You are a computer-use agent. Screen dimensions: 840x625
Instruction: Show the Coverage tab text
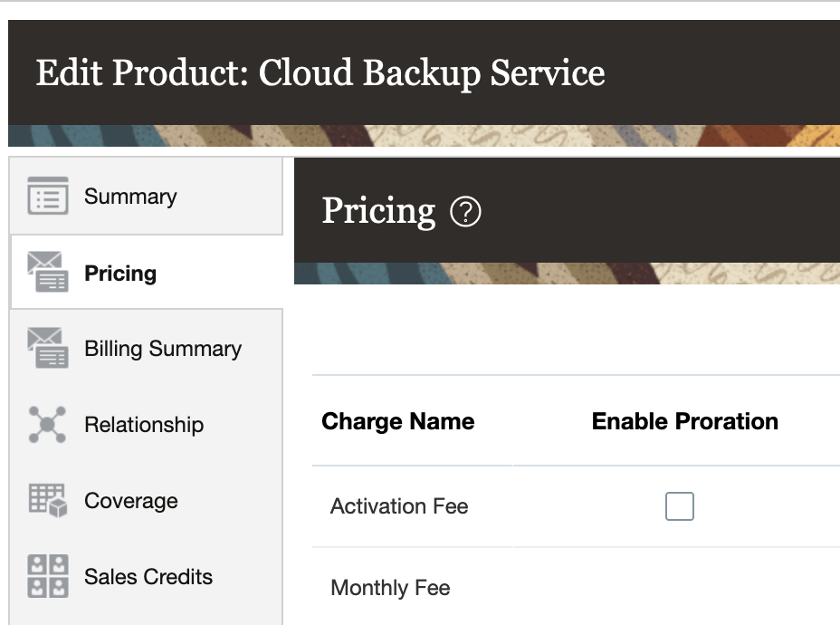(x=131, y=501)
